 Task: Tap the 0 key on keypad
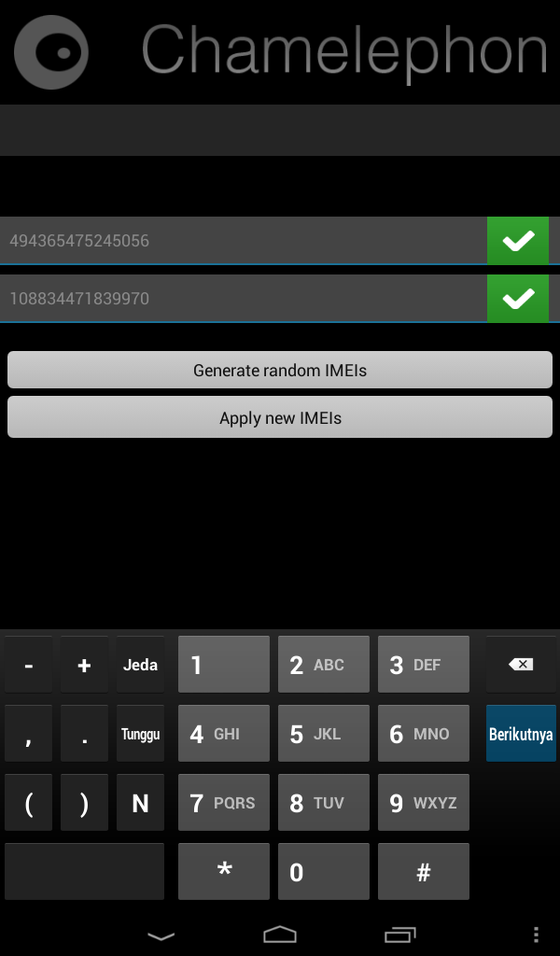tap(324, 871)
